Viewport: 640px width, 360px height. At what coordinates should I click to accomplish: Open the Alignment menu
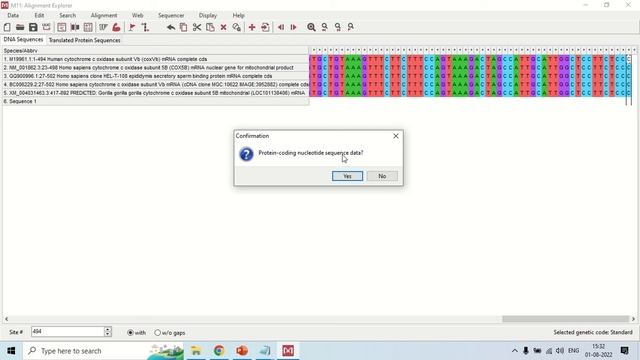[x=104, y=16]
